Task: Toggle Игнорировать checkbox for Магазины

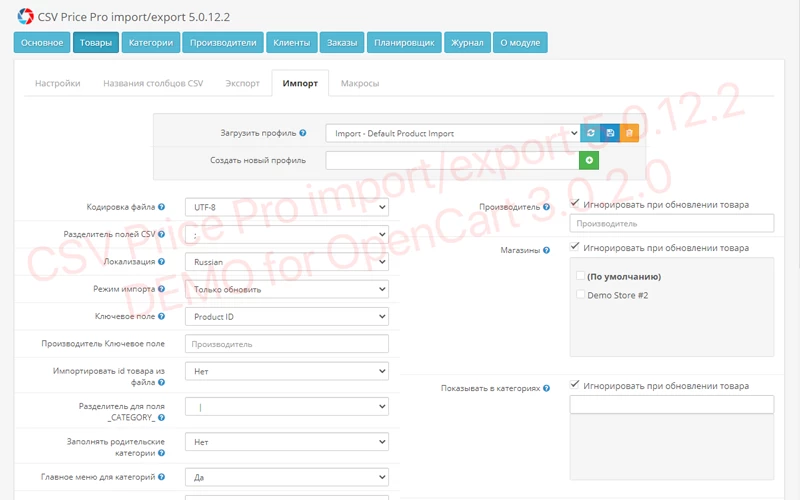Action: 574,247
